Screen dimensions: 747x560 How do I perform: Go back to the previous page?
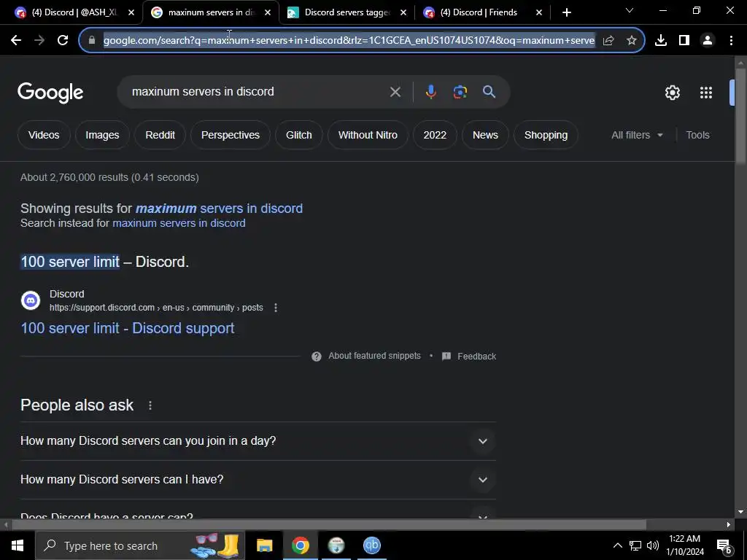pos(16,41)
